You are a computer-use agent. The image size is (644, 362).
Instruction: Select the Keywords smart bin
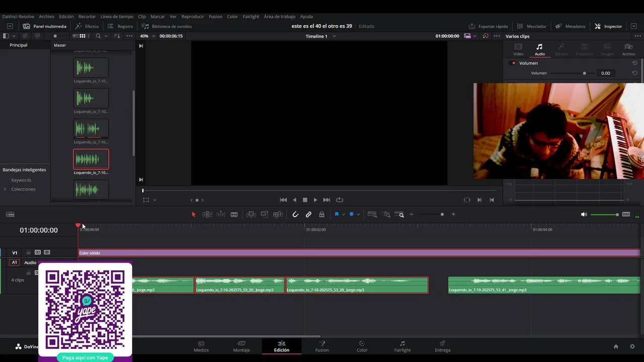[21, 180]
